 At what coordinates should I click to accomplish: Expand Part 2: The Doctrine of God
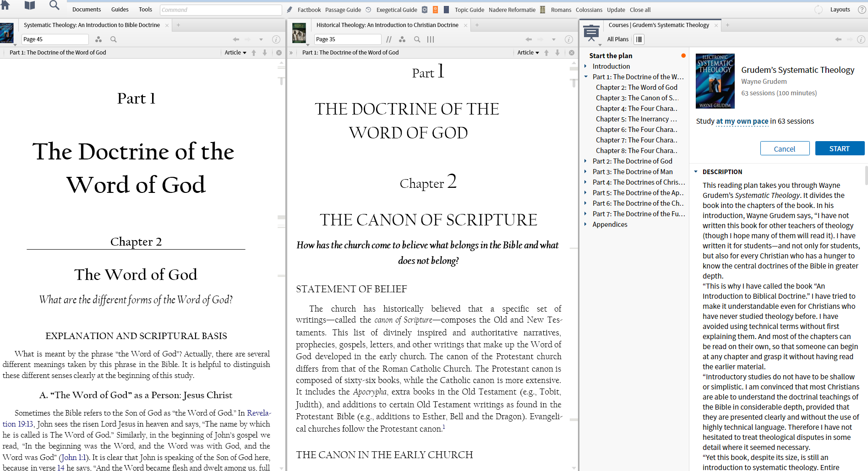point(585,161)
